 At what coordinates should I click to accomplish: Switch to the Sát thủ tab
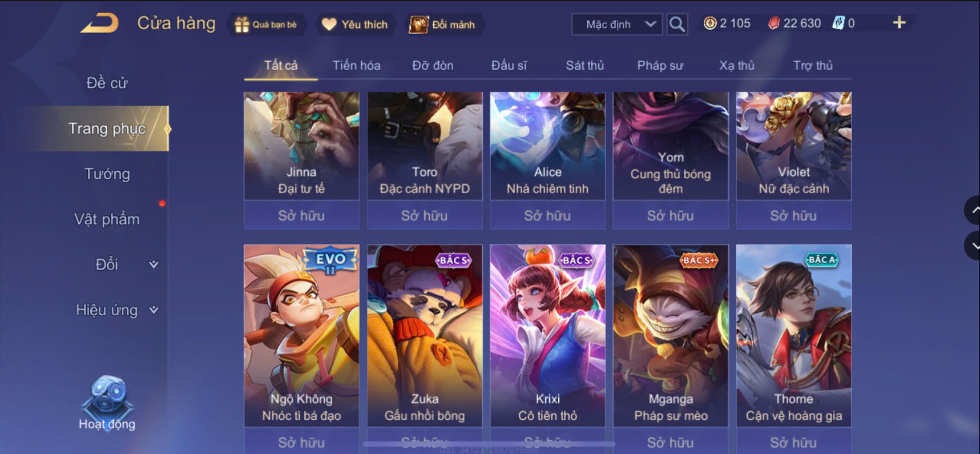pyautogui.click(x=584, y=66)
